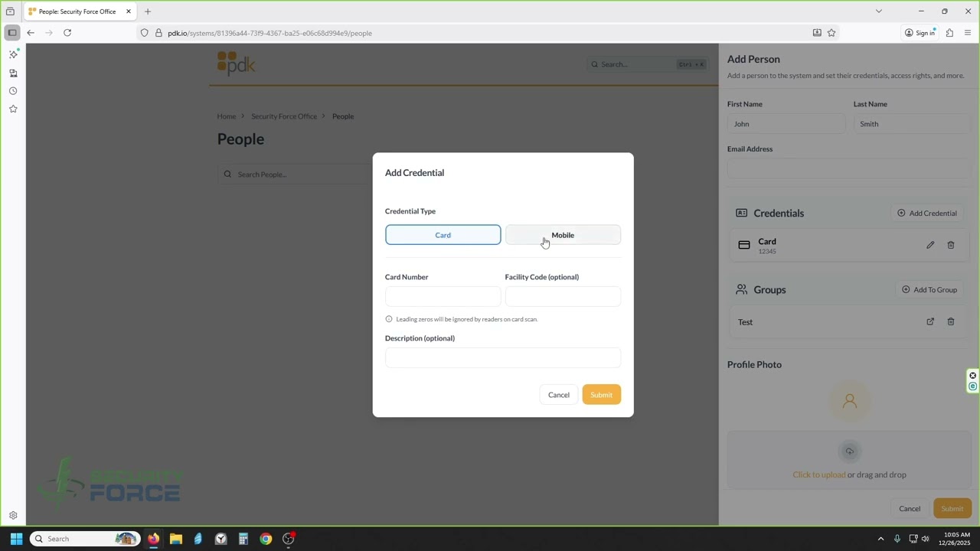Open History in the sidebar
The image size is (980, 551).
(x=13, y=91)
